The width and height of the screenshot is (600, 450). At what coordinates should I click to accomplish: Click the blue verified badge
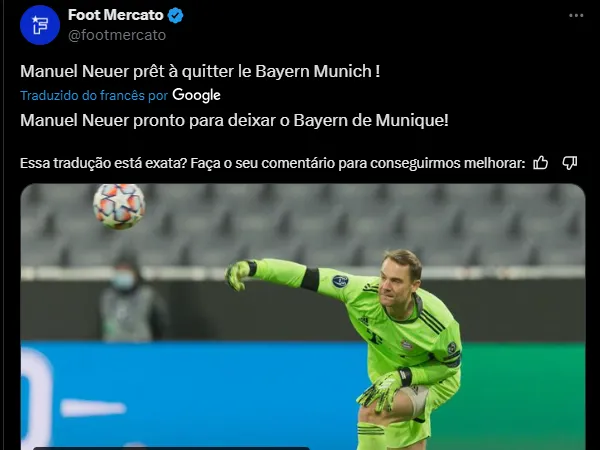[176, 16]
